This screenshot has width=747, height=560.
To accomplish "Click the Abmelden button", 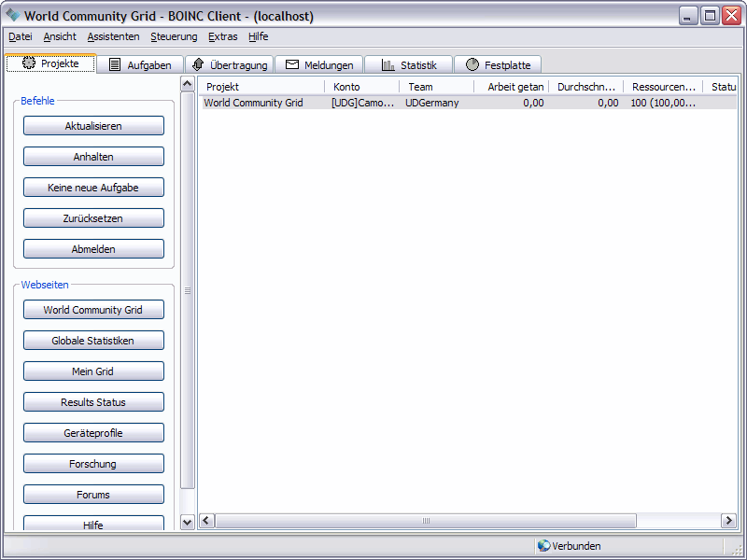I will [93, 249].
